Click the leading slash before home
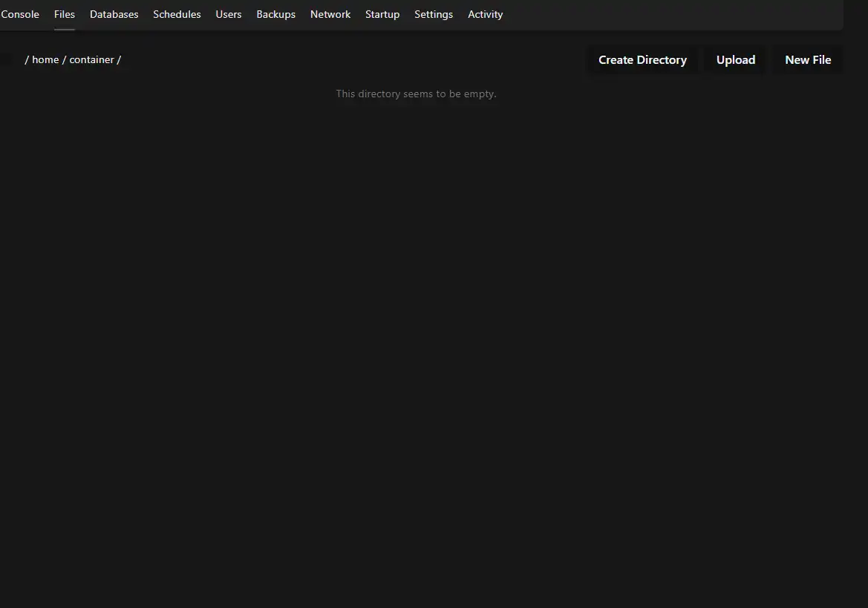This screenshot has width=868, height=608. 27,59
